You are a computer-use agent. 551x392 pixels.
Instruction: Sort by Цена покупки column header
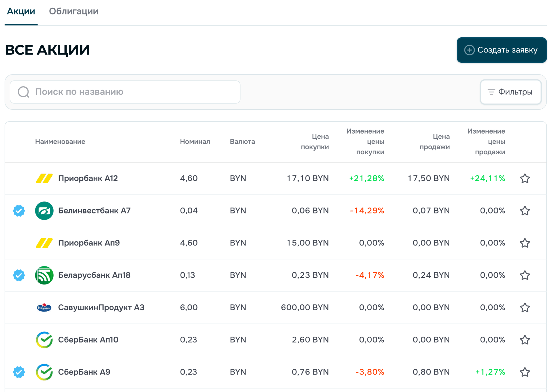tap(315, 142)
